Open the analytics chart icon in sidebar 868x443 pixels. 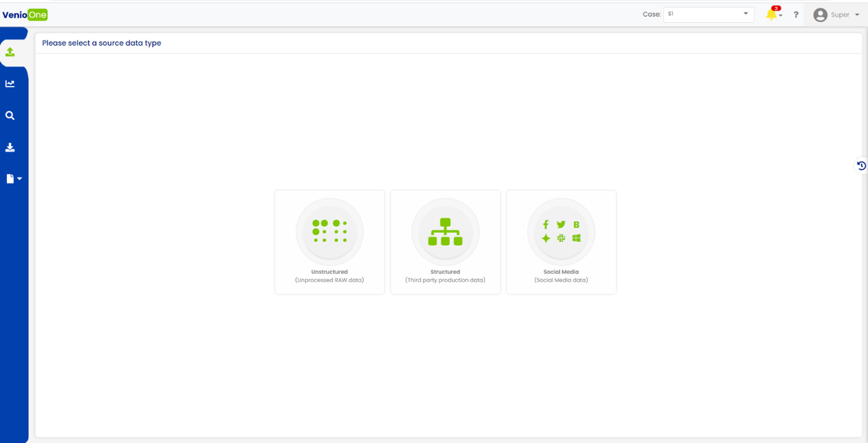coord(10,84)
